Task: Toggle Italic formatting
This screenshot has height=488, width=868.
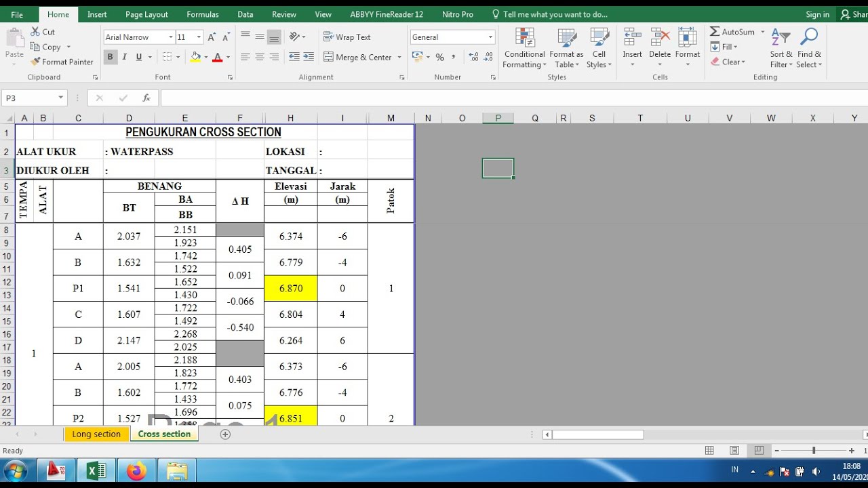Action: (x=125, y=58)
